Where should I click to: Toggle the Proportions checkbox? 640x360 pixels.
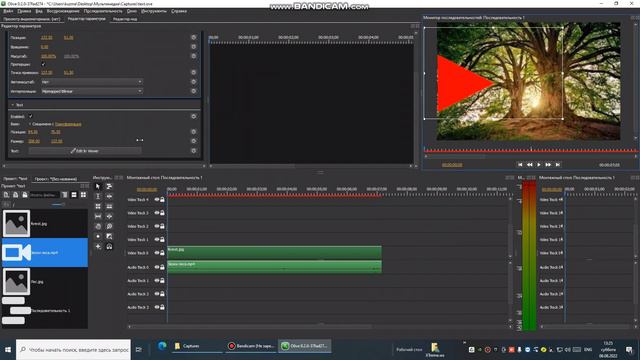tap(43, 64)
